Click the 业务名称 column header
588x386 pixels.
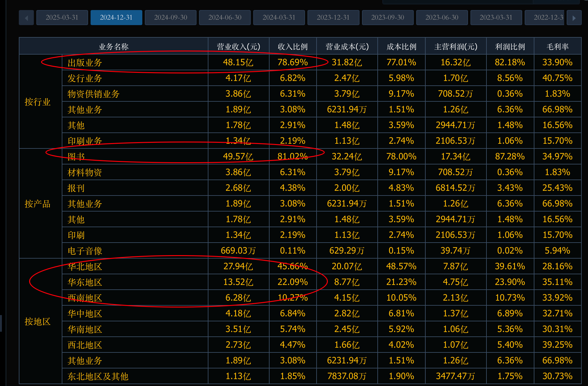coord(113,47)
